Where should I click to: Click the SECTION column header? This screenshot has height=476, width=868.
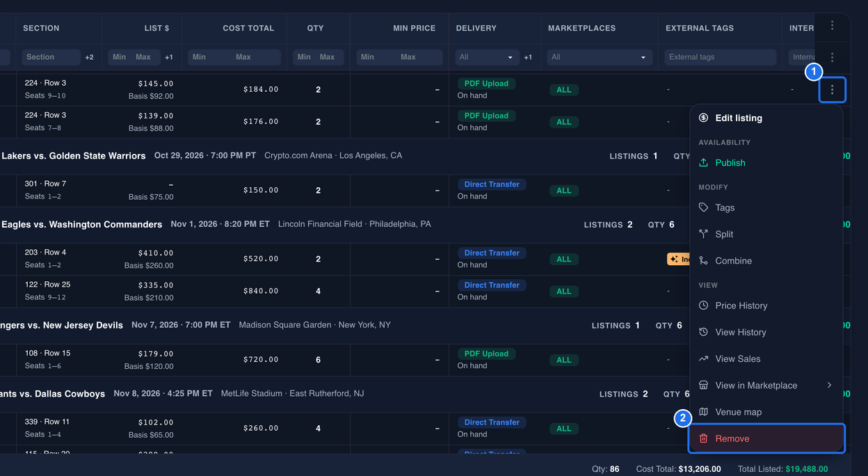pos(41,29)
